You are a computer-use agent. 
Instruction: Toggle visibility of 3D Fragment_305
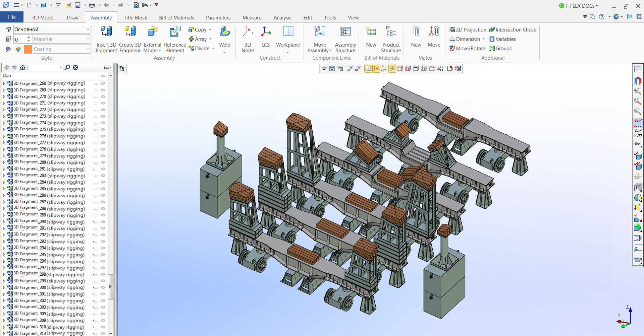(x=103, y=314)
